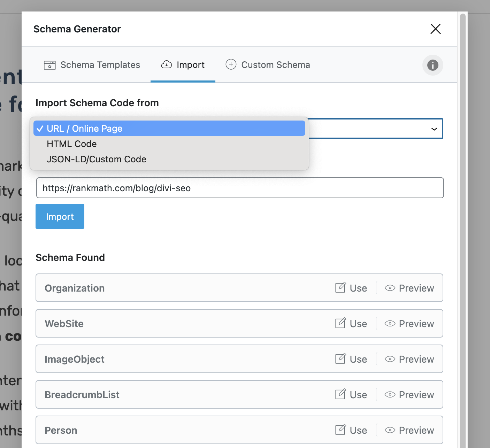Select HTML Code option
Image resolution: width=490 pixels, height=448 pixels.
(x=169, y=144)
